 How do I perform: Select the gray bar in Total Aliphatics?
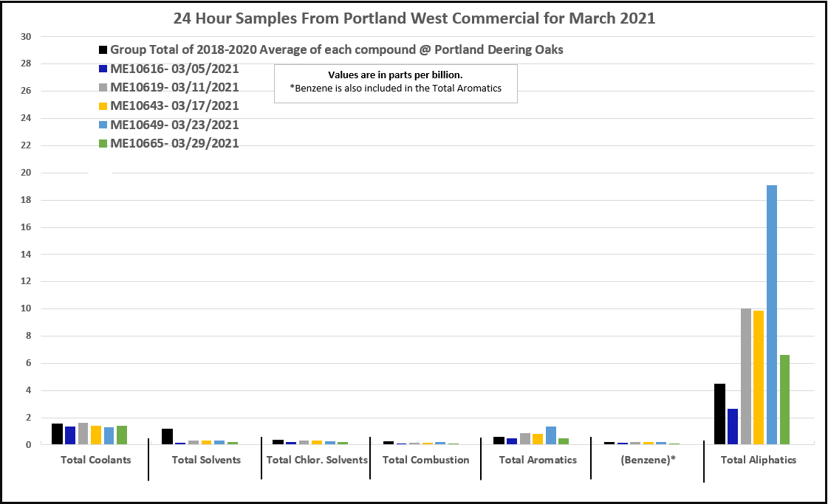pos(746,376)
